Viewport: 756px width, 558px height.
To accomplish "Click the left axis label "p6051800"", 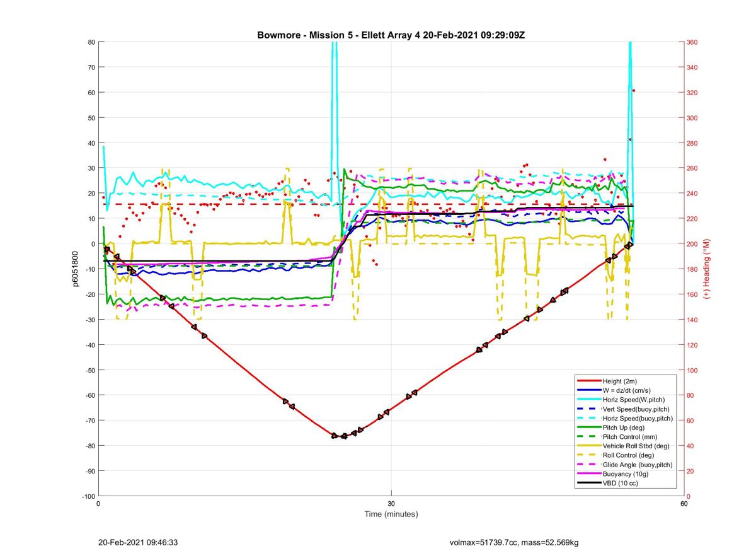I will [x=74, y=269].
